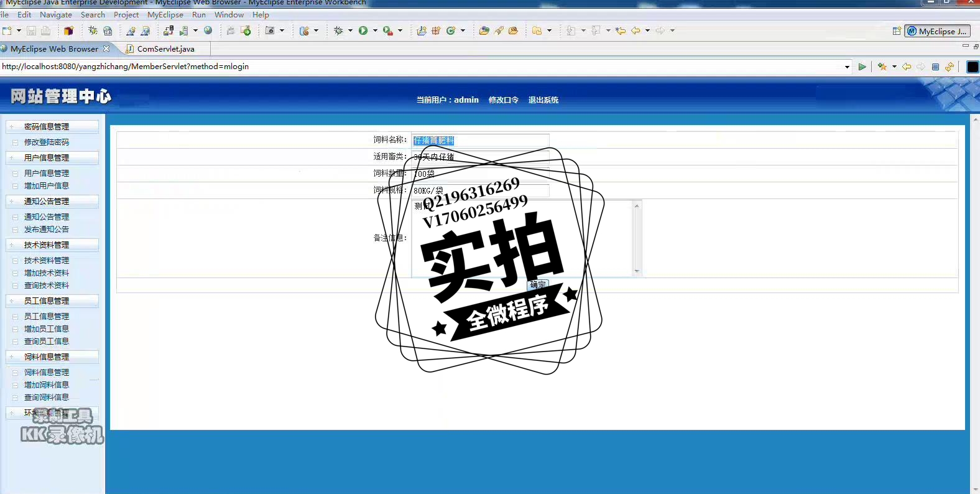
Task: Click the dark cube package icon in toolbar
Action: coord(68,30)
